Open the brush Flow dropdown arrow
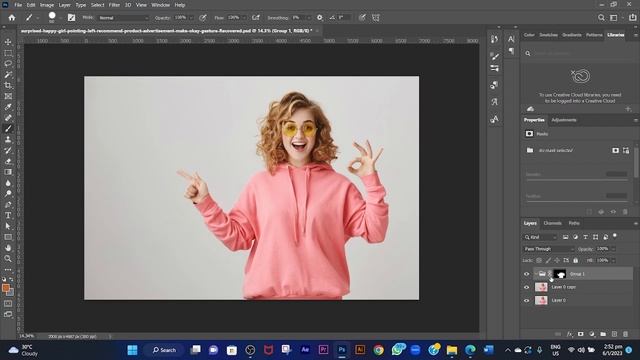The height and width of the screenshot is (360, 640). [x=244, y=18]
